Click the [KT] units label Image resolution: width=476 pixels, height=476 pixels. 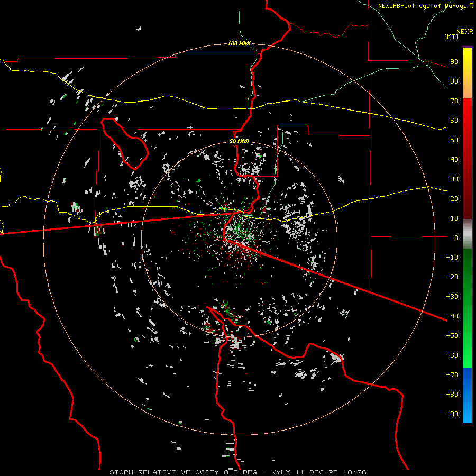pos(452,36)
